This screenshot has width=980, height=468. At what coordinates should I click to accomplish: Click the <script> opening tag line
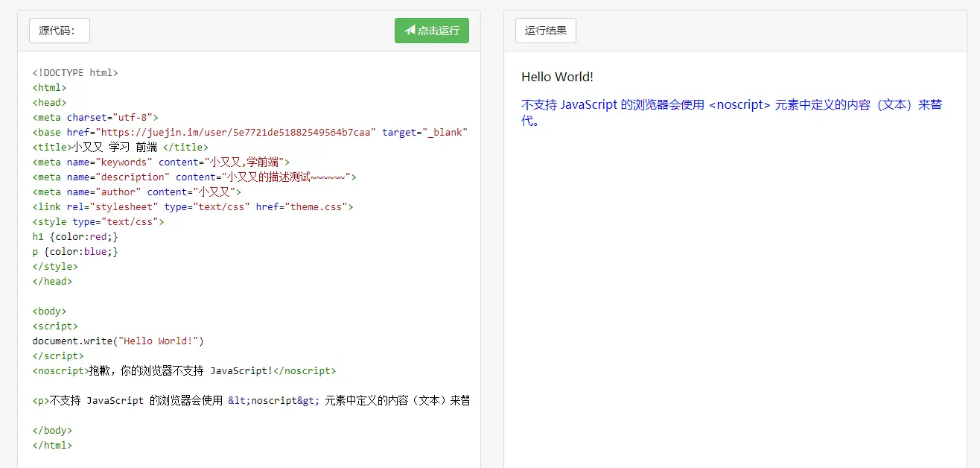[55, 326]
